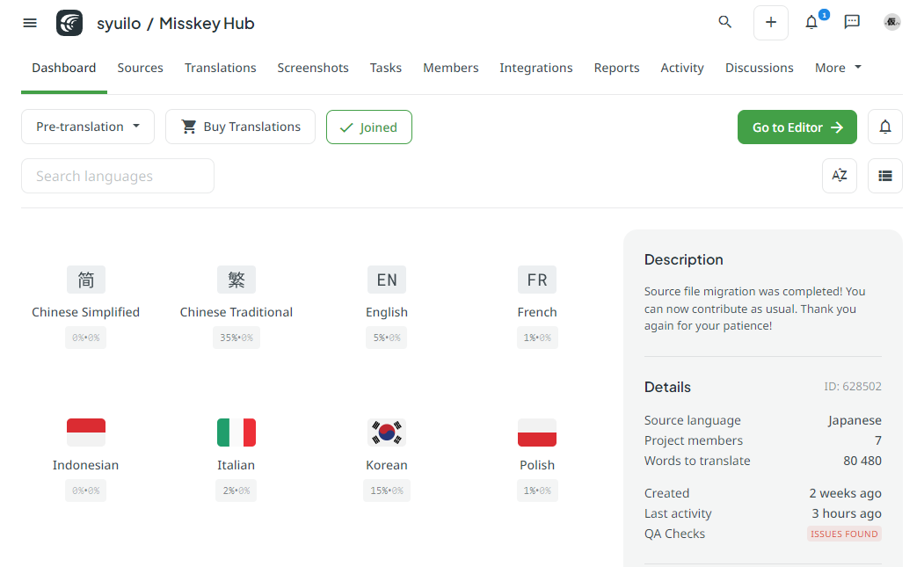Select the Polish flag
The width and height of the screenshot is (924, 567).
point(537,433)
